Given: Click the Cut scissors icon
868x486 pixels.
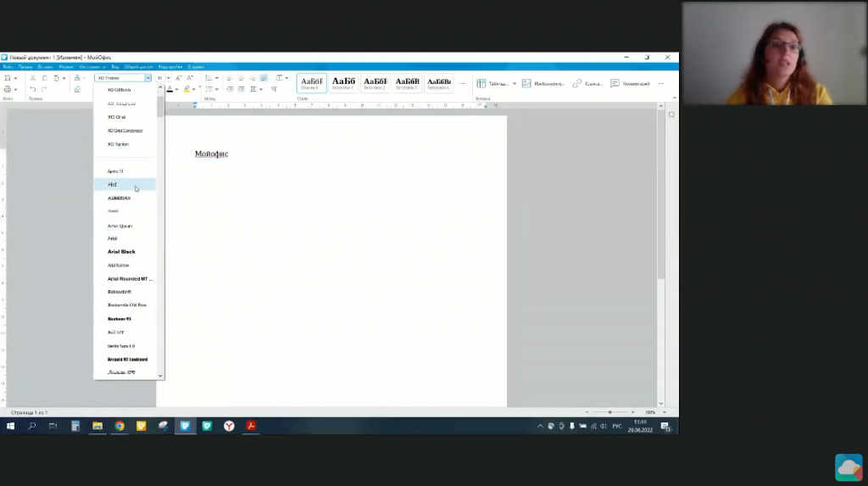Looking at the screenshot, I should pos(33,78).
